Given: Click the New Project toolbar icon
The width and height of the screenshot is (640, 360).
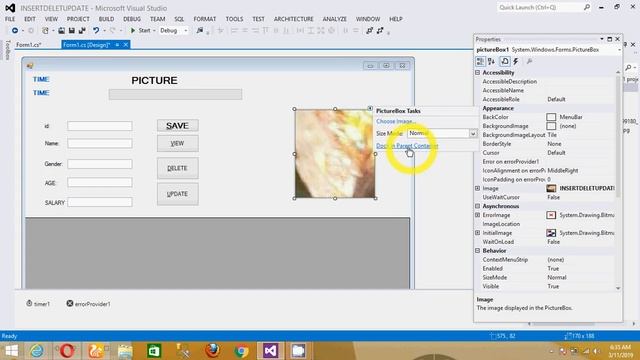Looking at the screenshot, I should coord(45,30).
